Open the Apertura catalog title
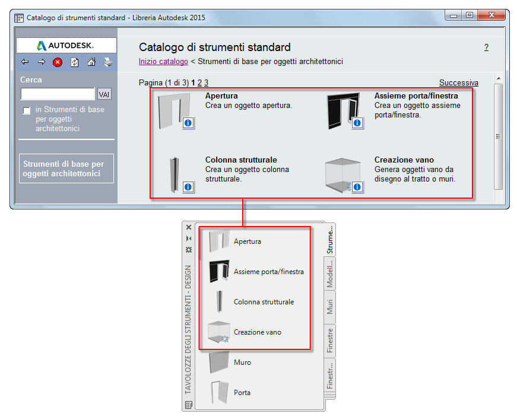This screenshot has height=420, width=517. click(x=221, y=96)
